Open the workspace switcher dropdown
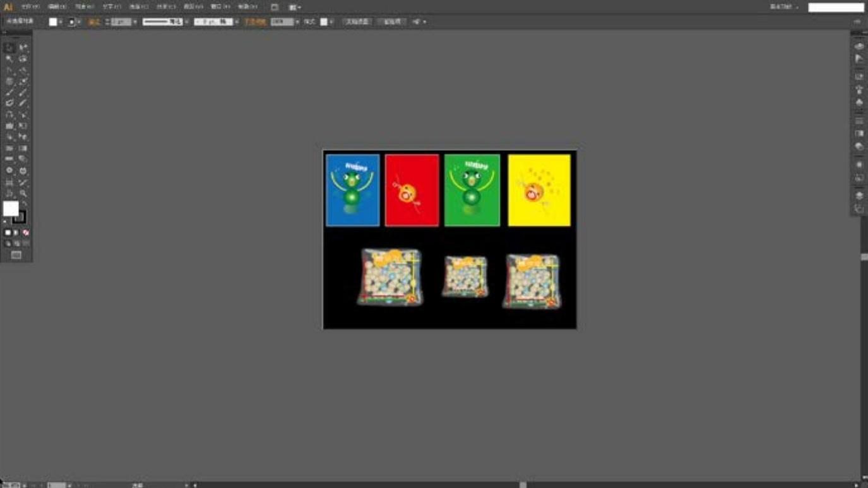This screenshot has height=488, width=868. click(x=785, y=7)
